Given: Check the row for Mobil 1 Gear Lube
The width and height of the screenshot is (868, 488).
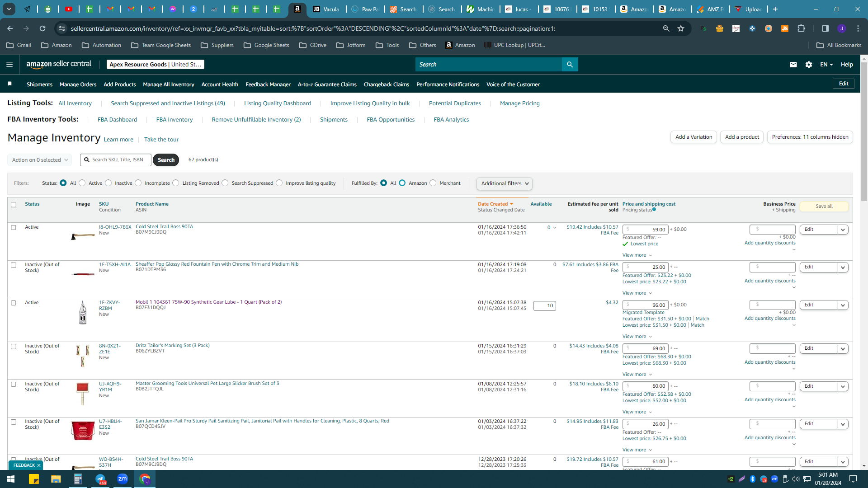Looking at the screenshot, I should (x=14, y=303).
